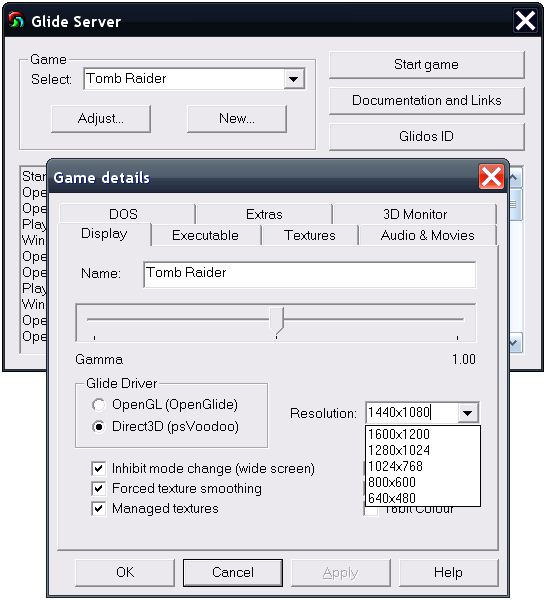Select Direct3D (psVoodoo) driver

pos(99,427)
